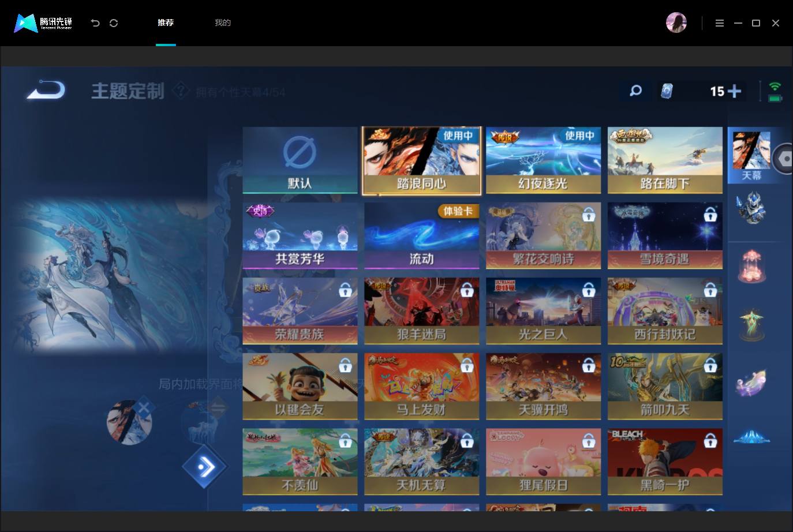Screen dimensions: 793x532
Task: Click the curved back arrow in the top bar
Action: pos(95,23)
